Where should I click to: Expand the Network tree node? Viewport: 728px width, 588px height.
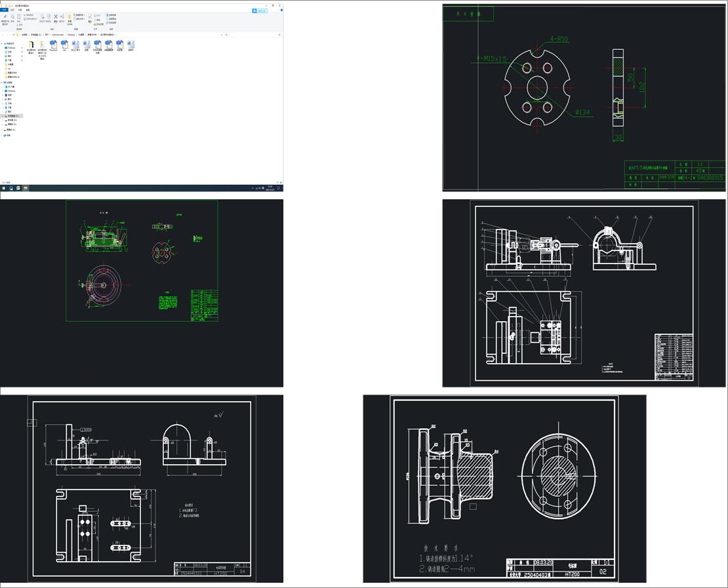[1, 136]
